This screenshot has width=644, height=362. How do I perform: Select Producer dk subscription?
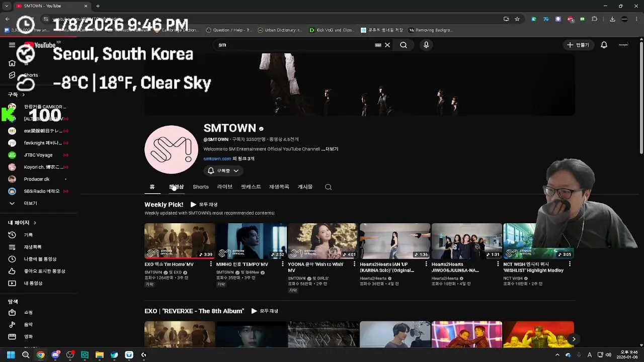click(x=38, y=179)
